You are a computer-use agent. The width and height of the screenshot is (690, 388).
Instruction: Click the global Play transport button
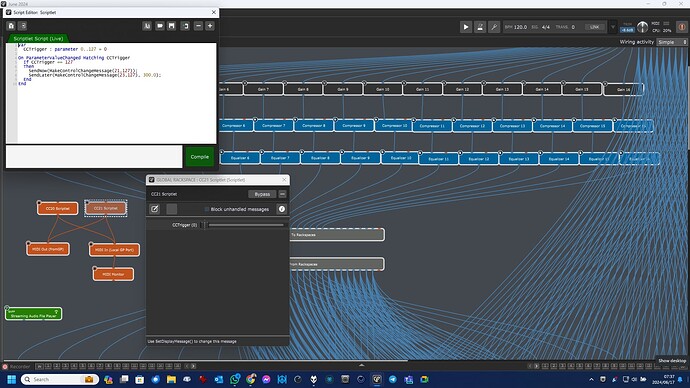pyautogui.click(x=466, y=27)
